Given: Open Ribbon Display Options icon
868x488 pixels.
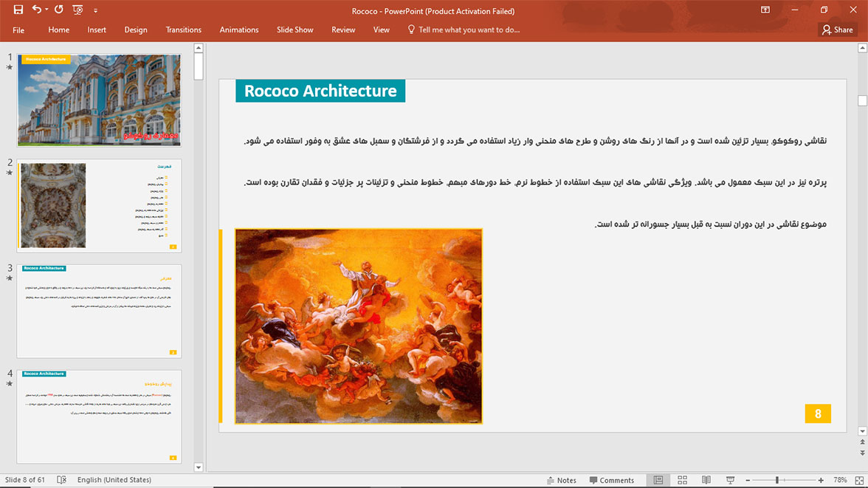Looking at the screenshot, I should tap(765, 10).
